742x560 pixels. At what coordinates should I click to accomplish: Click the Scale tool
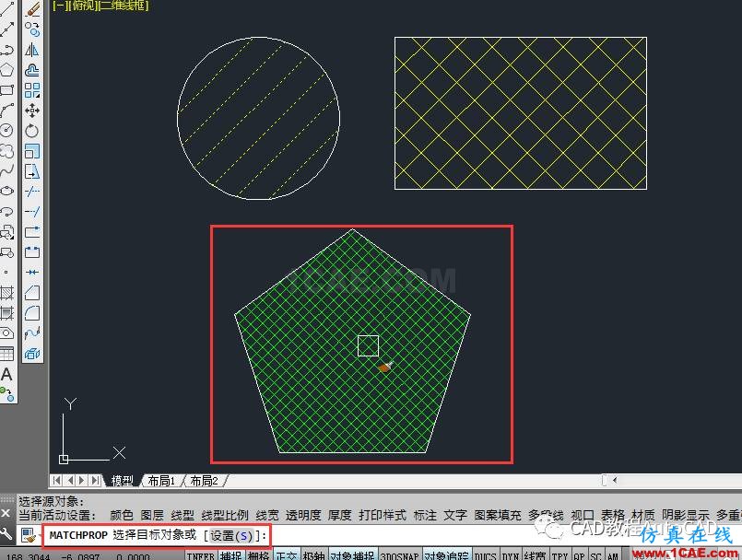[x=32, y=151]
